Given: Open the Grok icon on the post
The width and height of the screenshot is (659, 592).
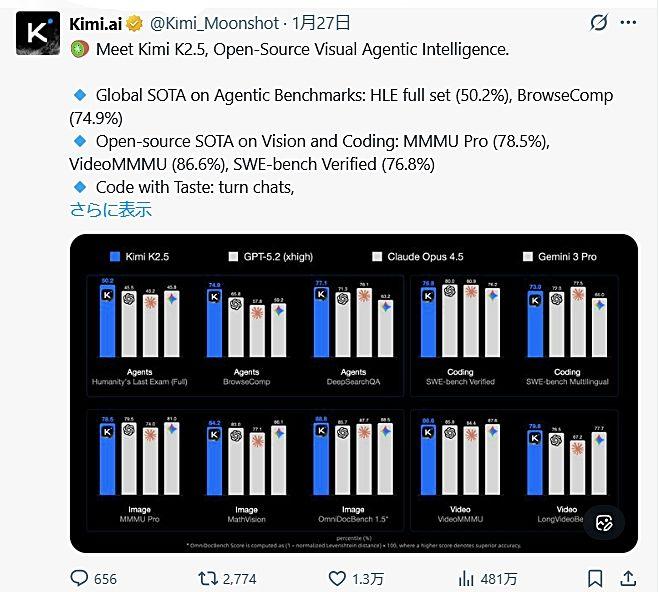Looking at the screenshot, I should 599,22.
